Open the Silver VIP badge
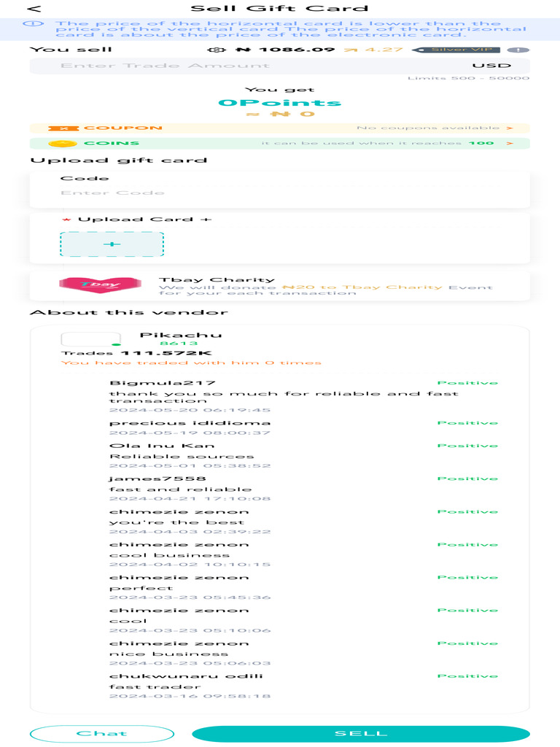 pos(456,50)
